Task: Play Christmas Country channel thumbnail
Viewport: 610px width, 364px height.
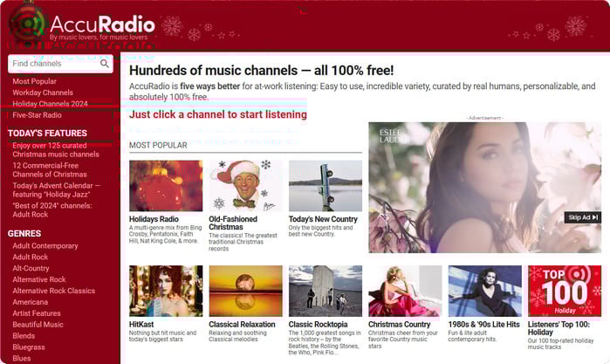Action: pos(405,291)
